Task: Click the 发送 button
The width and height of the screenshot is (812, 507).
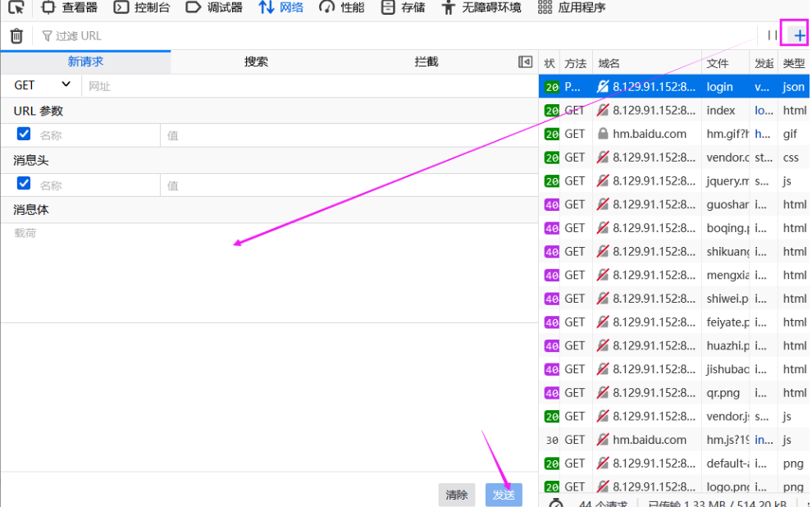Action: tap(504, 495)
